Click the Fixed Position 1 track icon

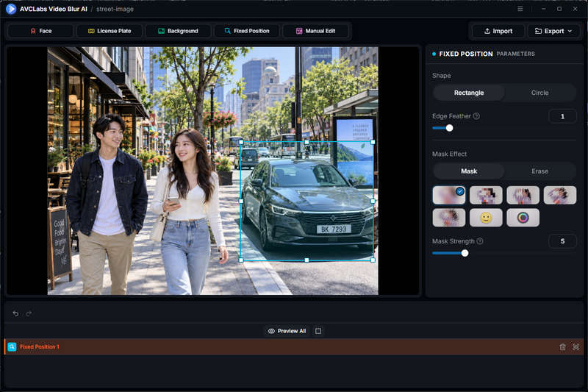12,347
